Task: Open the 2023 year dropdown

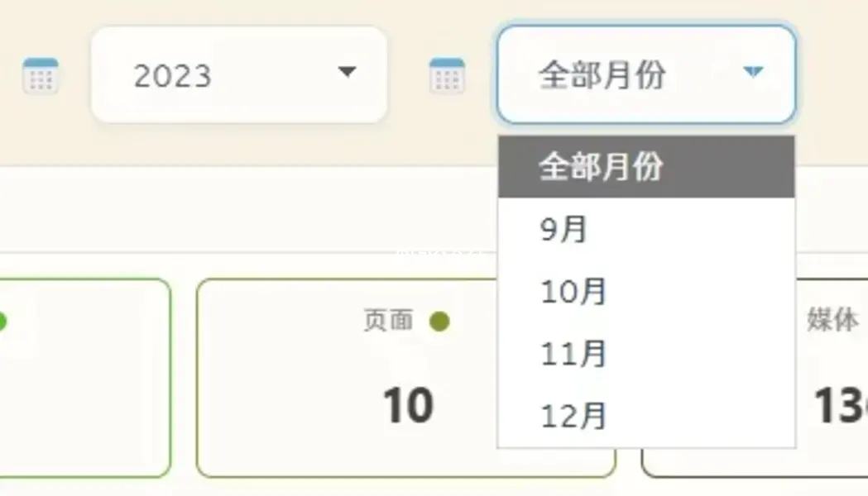Action: (x=239, y=74)
